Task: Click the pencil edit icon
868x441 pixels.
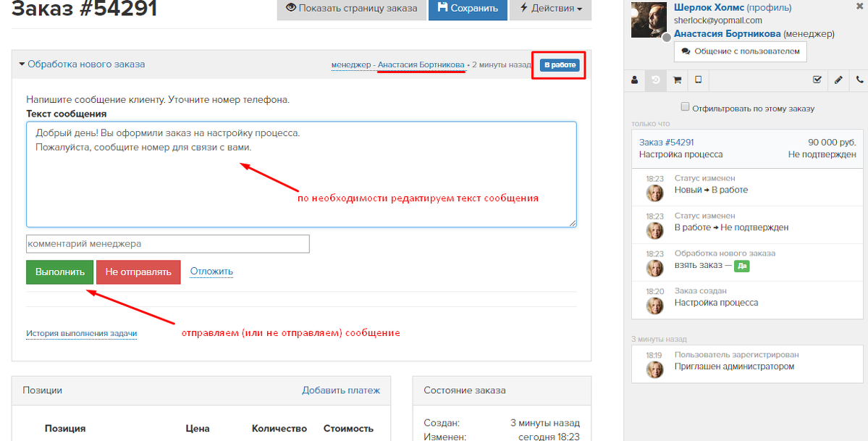Action: (838, 80)
